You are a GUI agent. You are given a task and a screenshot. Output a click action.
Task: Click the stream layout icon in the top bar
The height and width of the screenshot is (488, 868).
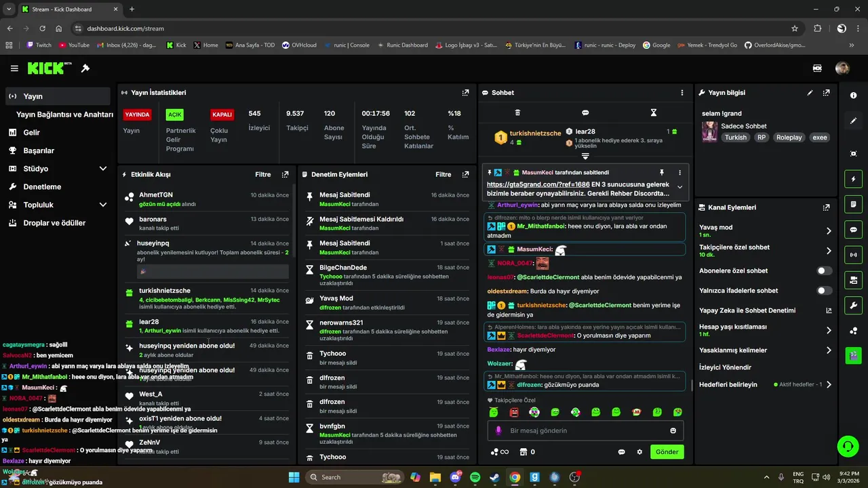817,68
